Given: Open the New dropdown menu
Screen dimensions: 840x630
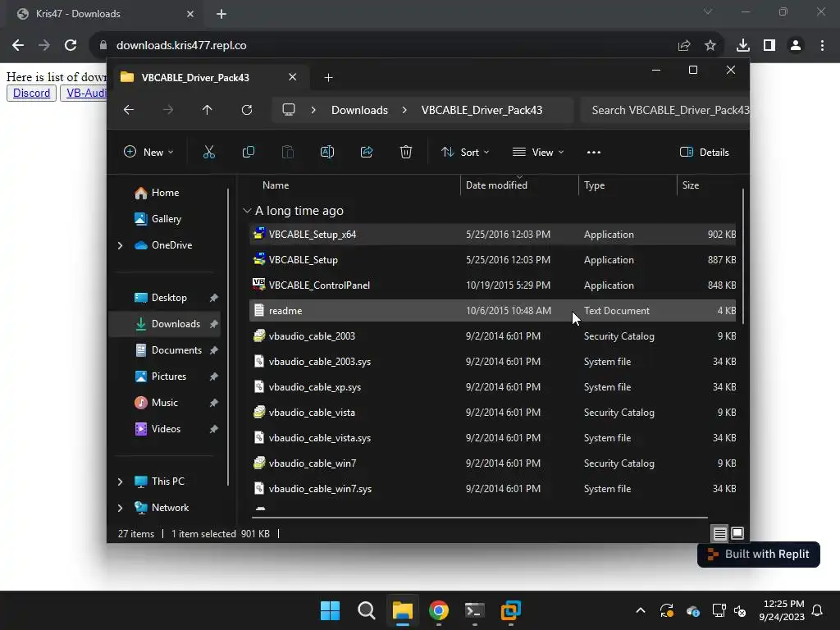Looking at the screenshot, I should pos(148,152).
